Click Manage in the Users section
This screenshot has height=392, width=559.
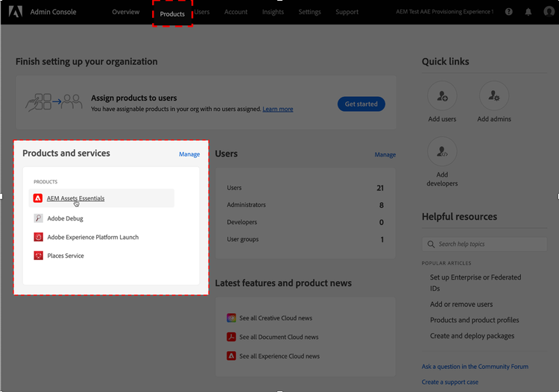(x=385, y=155)
